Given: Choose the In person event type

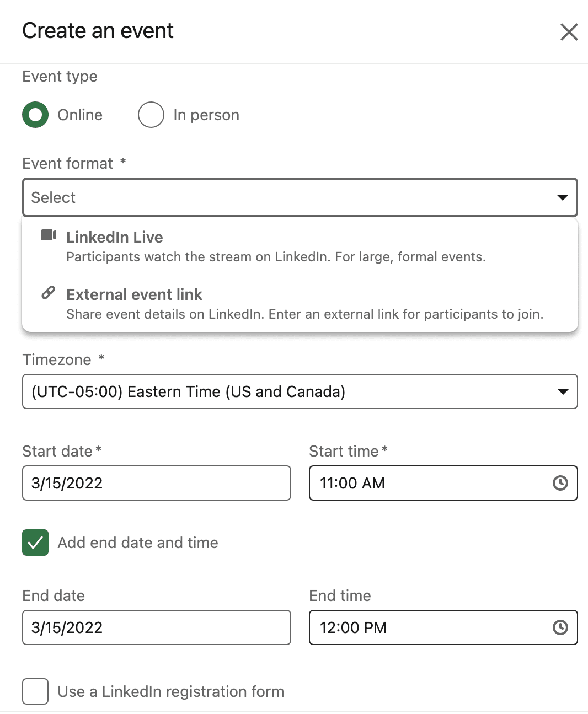Looking at the screenshot, I should coord(151,115).
